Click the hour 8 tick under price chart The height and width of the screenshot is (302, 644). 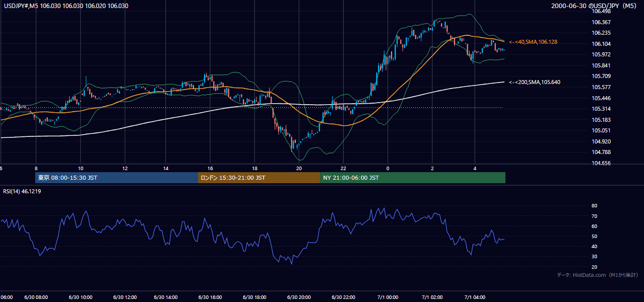[36, 168]
